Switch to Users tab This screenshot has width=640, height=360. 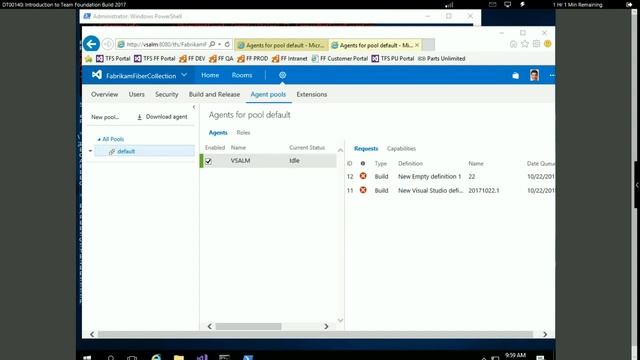pos(137,94)
